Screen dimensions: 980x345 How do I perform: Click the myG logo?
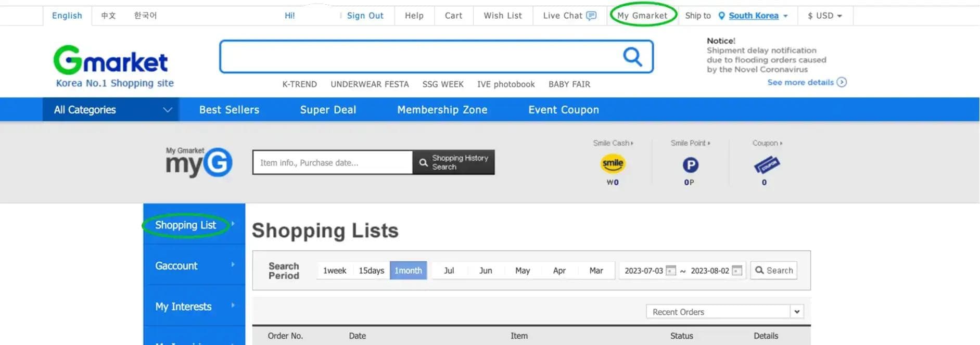click(x=198, y=162)
